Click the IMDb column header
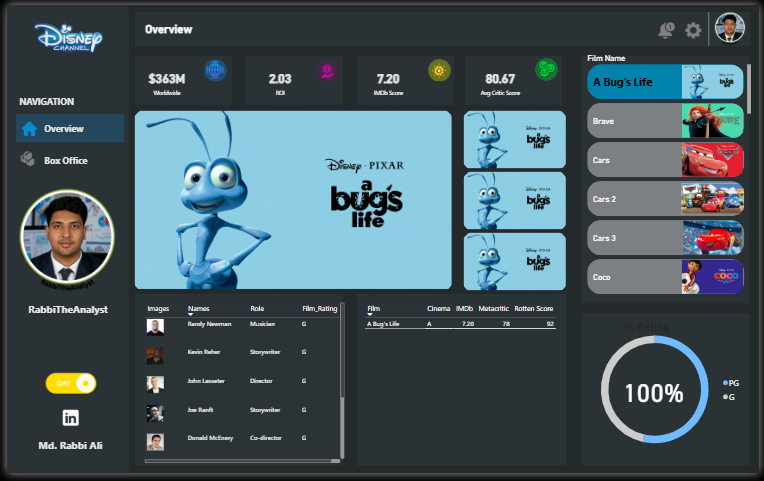 tap(464, 308)
